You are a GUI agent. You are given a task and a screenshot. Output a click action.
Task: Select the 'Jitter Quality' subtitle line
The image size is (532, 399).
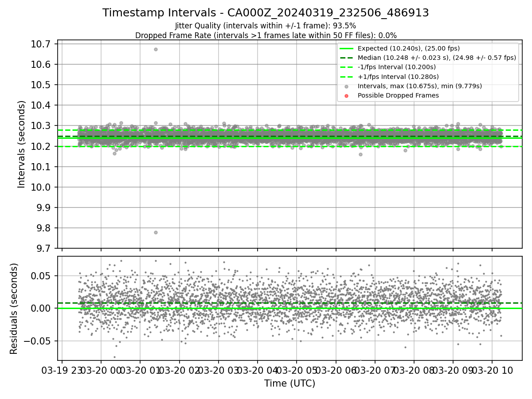266,26
